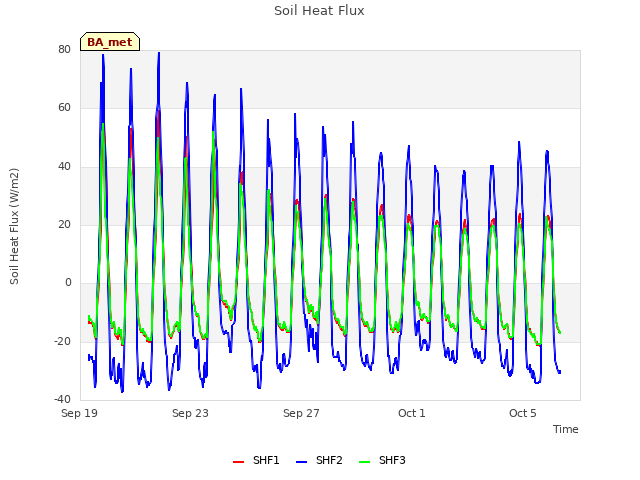Click the BA_met annotation label
640x480 pixels.
(x=110, y=42)
